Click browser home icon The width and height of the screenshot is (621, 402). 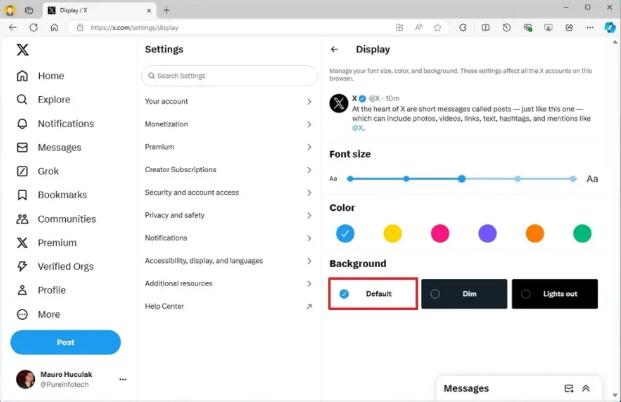pos(55,27)
